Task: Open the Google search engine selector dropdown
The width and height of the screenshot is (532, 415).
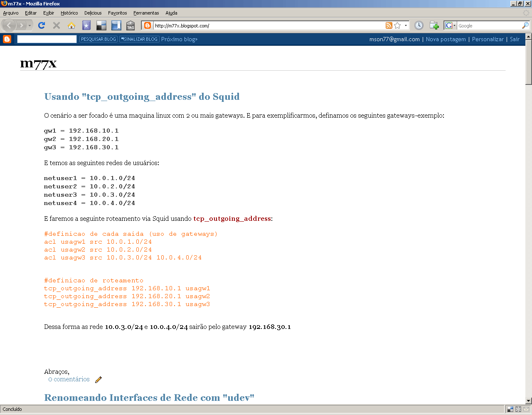Action: pos(451,25)
